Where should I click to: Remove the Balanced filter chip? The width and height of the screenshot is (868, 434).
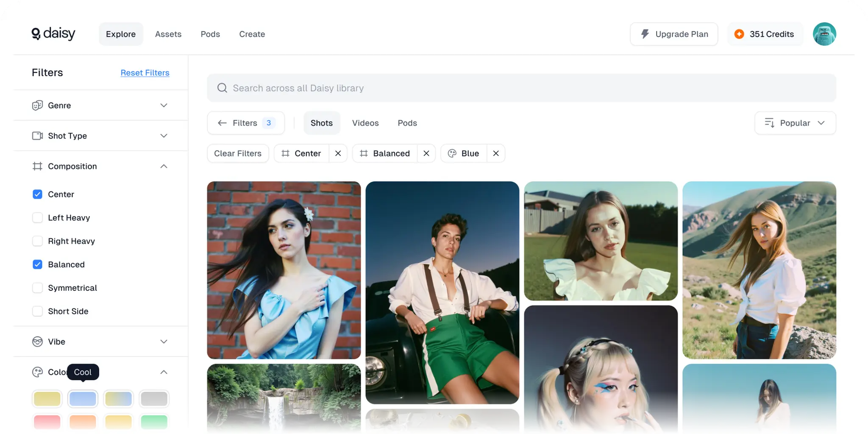pos(426,153)
